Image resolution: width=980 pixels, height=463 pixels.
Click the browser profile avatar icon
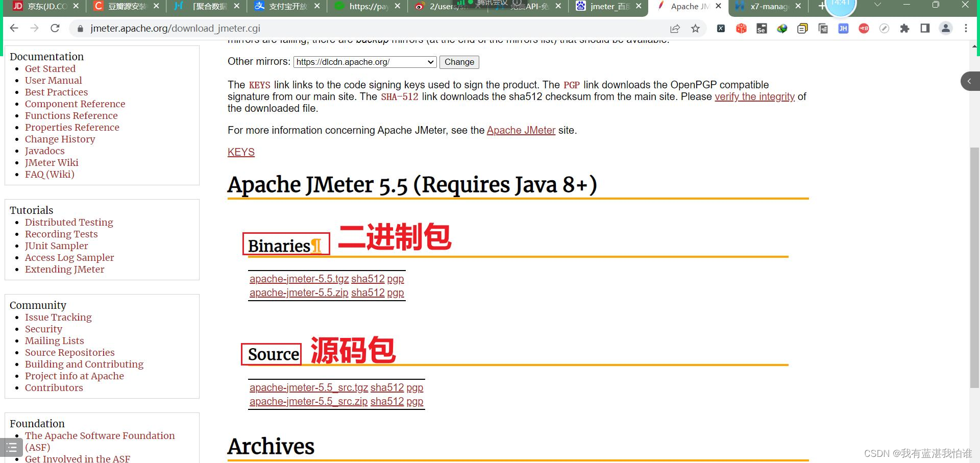point(946,29)
